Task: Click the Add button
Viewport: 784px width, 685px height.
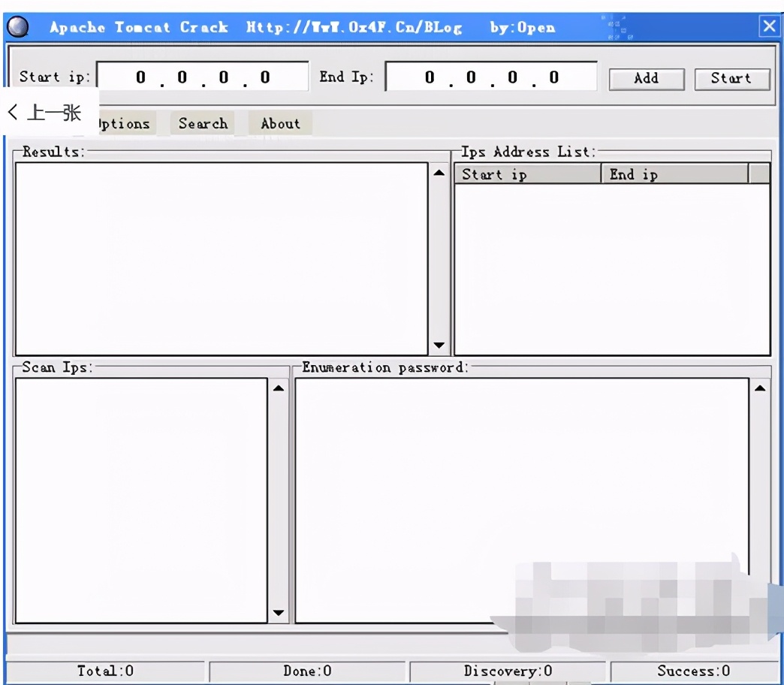Action: tap(647, 79)
